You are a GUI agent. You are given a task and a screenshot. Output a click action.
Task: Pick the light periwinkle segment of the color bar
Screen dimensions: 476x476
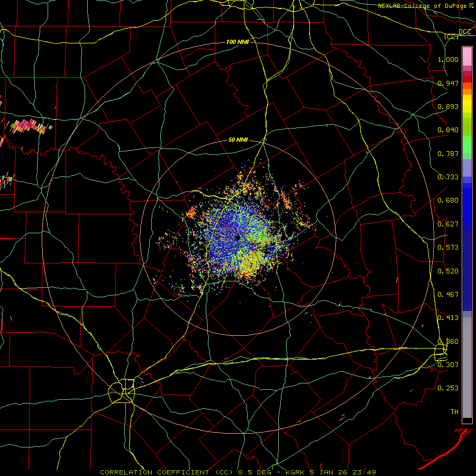(x=467, y=168)
